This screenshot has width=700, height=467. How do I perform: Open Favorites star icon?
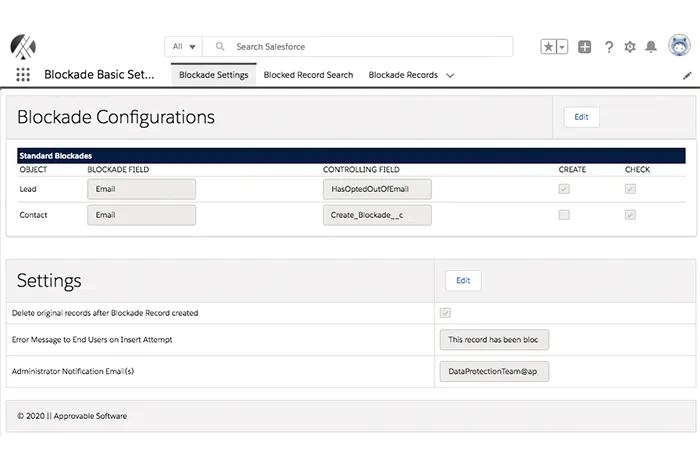coord(548,46)
